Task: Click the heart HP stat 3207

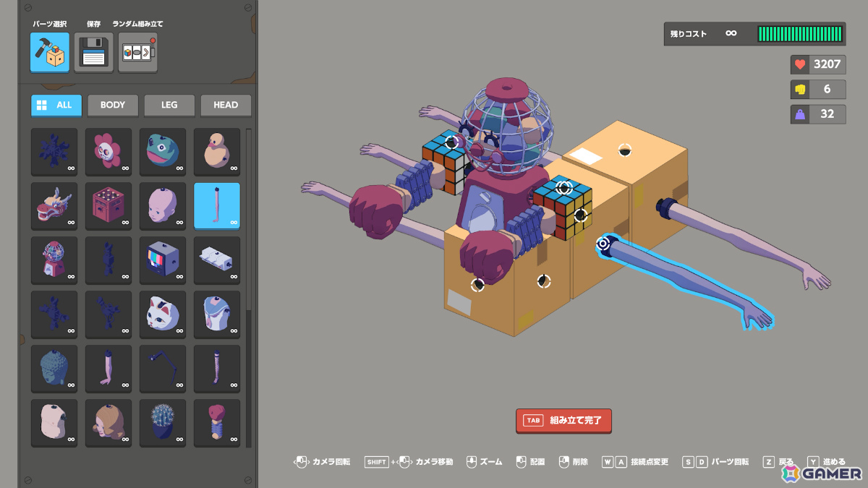Action: tap(817, 64)
